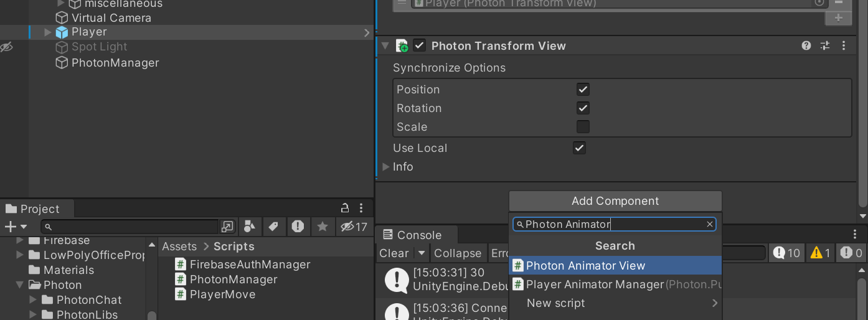
Task: Select the Player object in hierarchy
Action: tap(89, 32)
